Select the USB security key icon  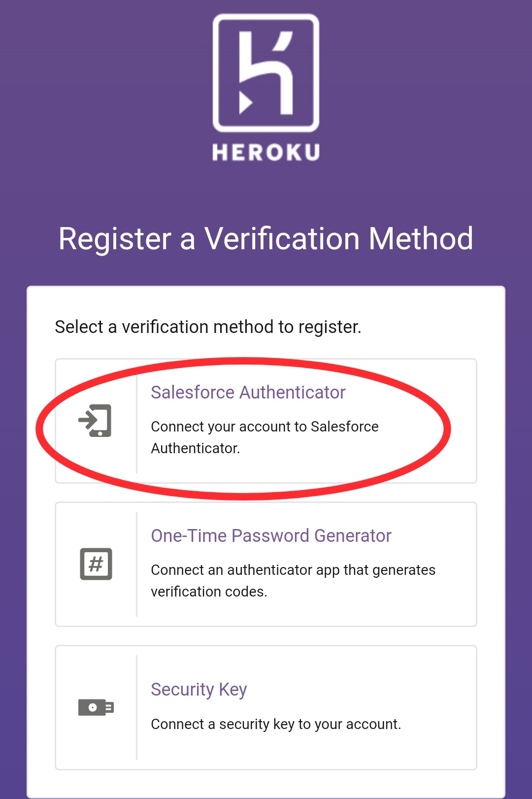[x=96, y=707]
